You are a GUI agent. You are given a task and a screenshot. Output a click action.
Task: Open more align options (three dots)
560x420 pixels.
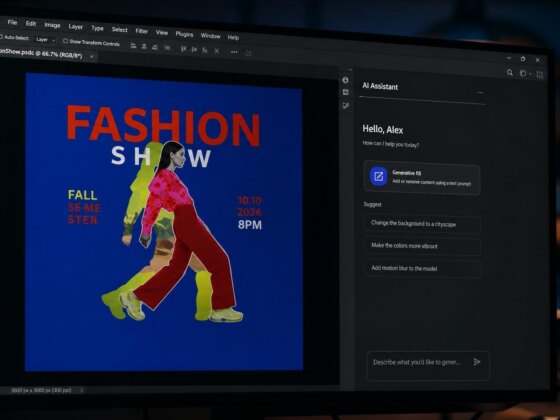[x=234, y=52]
